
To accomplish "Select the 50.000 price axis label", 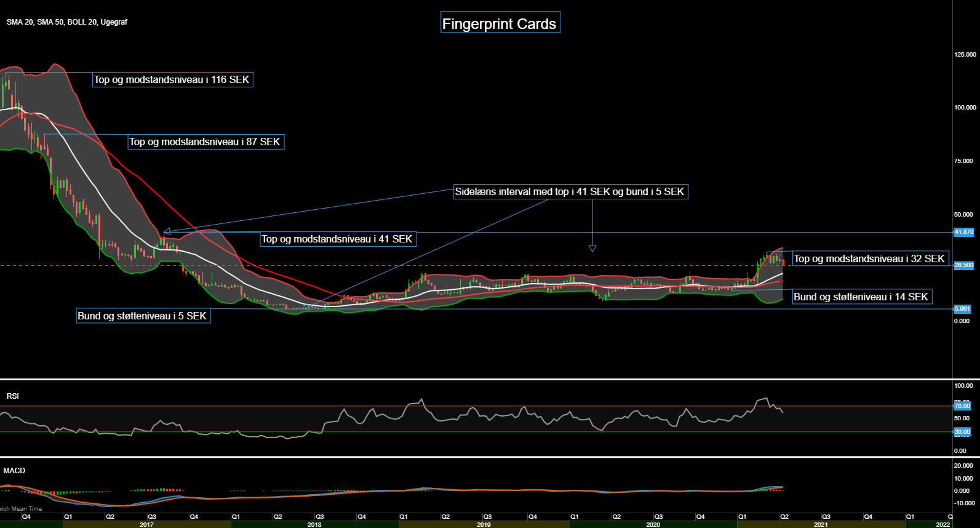I will pos(963,214).
